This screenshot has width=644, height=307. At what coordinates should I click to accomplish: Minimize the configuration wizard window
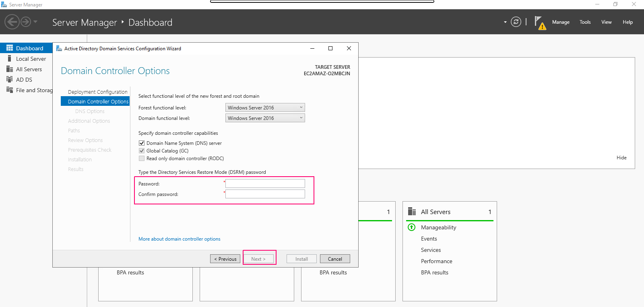312,48
